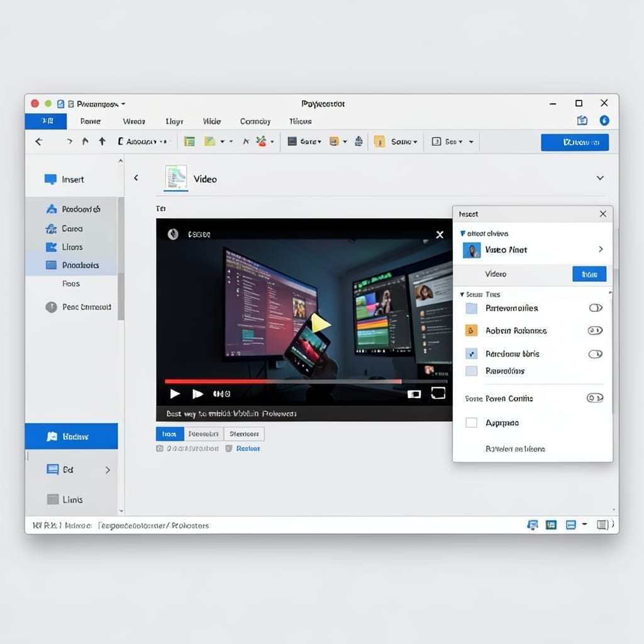
Task: Click the orange picture icon in toolbar
Action: tap(335, 142)
